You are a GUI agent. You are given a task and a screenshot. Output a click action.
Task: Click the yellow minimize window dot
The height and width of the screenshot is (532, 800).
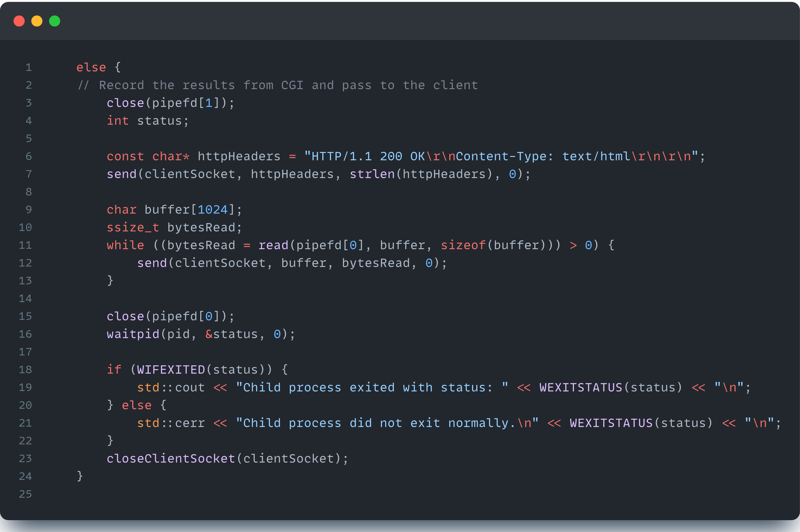click(x=37, y=21)
